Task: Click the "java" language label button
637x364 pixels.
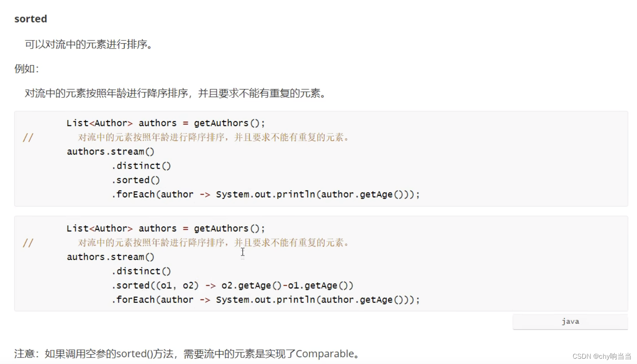Action: pos(570,322)
